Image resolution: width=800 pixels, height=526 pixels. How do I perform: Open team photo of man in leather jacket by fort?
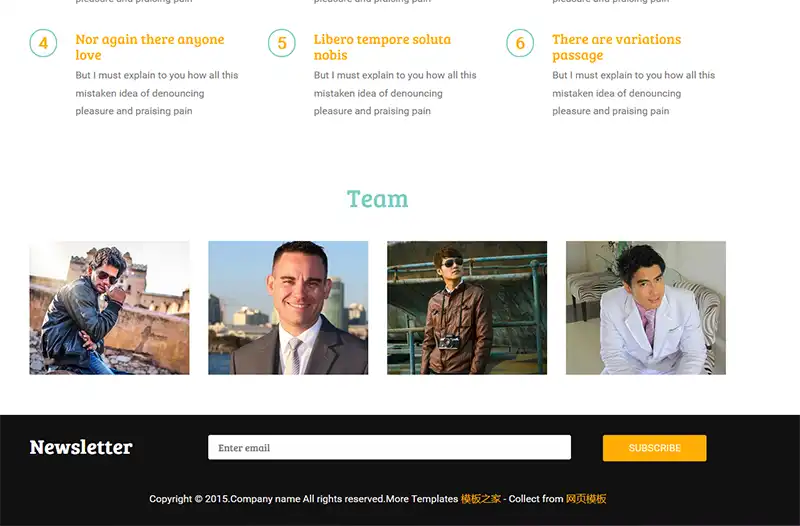point(109,308)
